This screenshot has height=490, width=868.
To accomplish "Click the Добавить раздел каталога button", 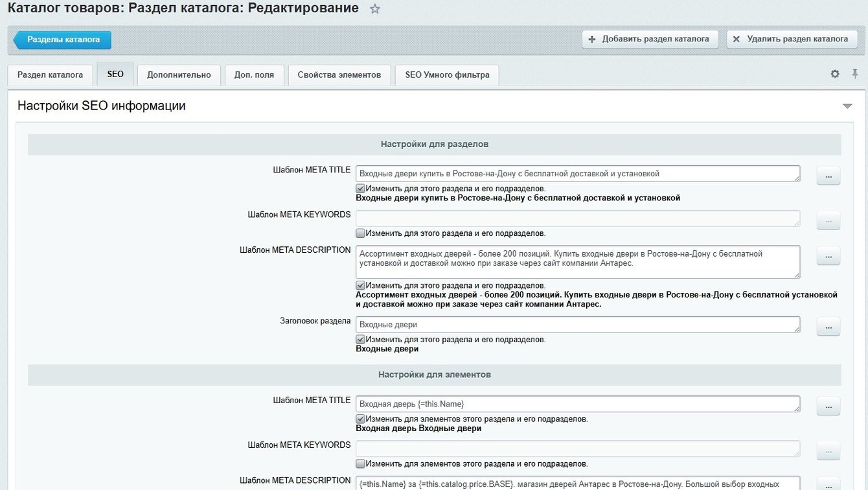I will pos(650,39).
